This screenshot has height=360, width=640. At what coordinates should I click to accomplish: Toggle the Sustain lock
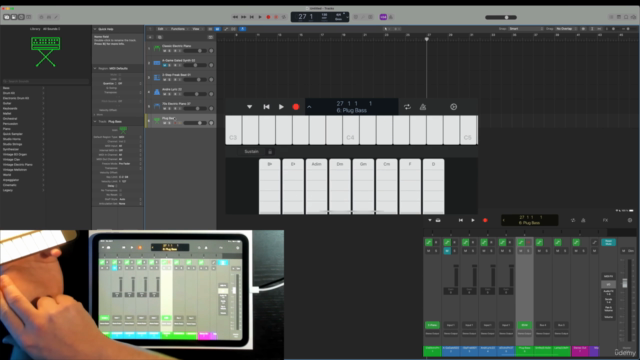[270, 152]
